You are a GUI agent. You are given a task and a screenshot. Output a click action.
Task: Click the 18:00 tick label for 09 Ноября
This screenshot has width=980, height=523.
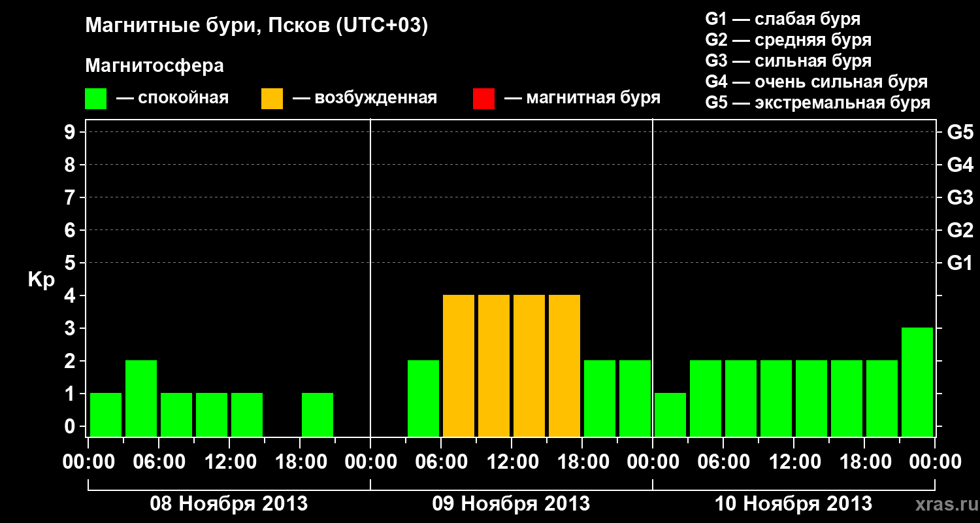[582, 462]
